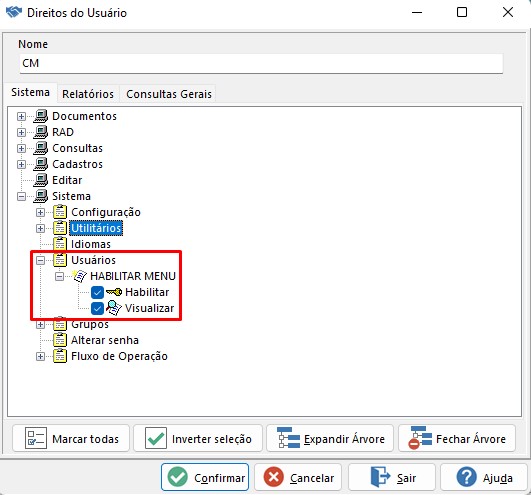Click the checklist icon on Marcar todas

pyautogui.click(x=36, y=438)
